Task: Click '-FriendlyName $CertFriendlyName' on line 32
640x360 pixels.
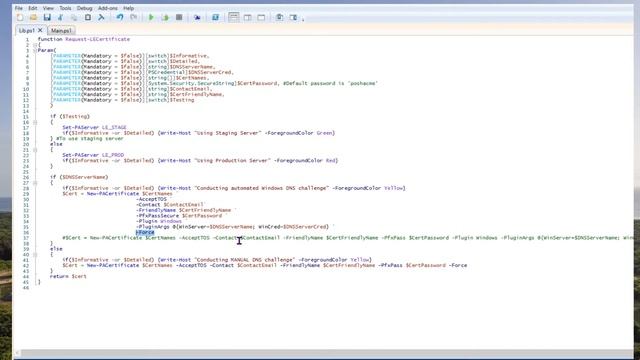Action: coord(184,210)
